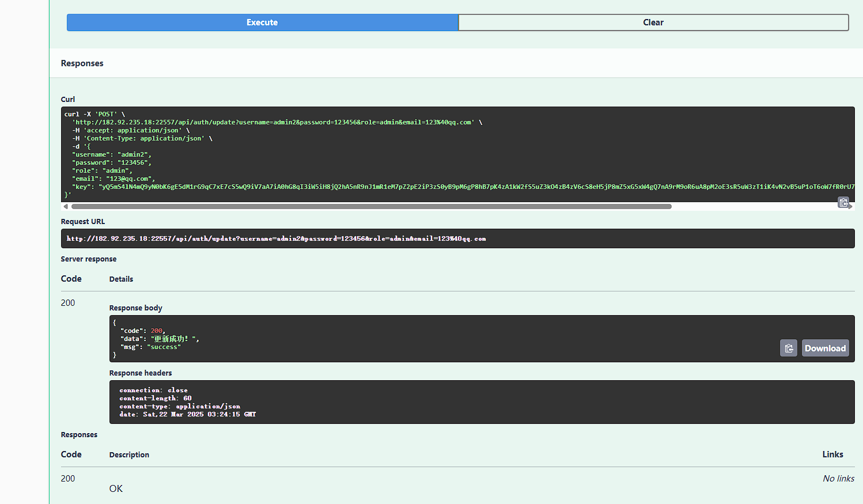Image resolution: width=863 pixels, height=504 pixels.
Task: Click the curl -X 'POST' line
Action: click(x=94, y=114)
